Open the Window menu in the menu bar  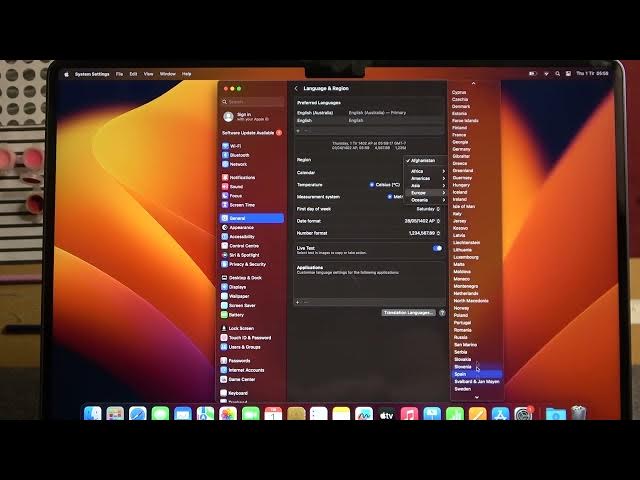tap(167, 74)
